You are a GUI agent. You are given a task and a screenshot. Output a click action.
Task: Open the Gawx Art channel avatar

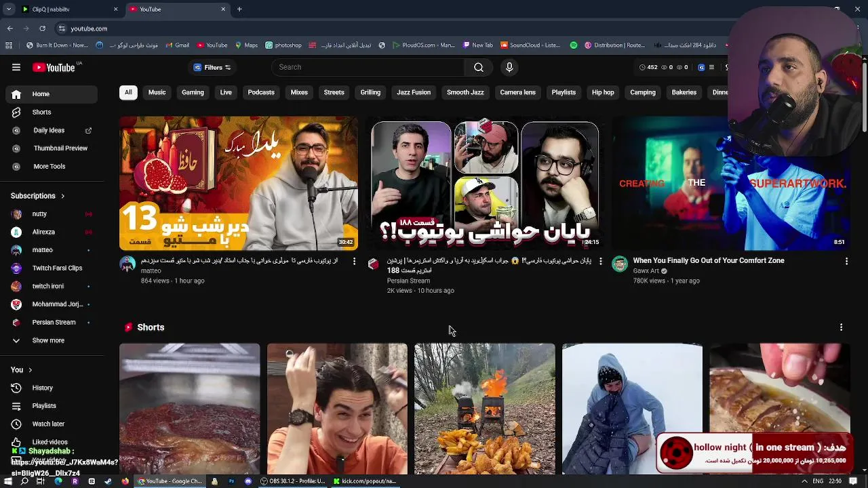[x=620, y=264]
